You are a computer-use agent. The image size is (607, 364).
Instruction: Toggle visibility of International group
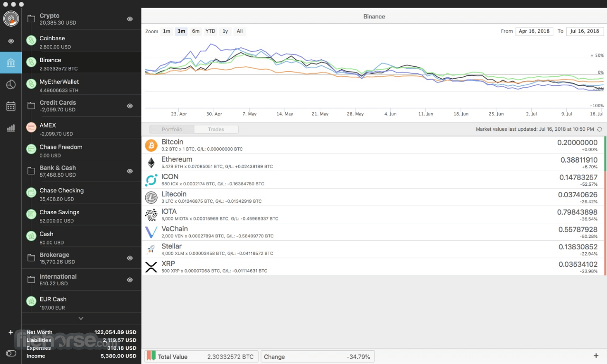pos(130,280)
